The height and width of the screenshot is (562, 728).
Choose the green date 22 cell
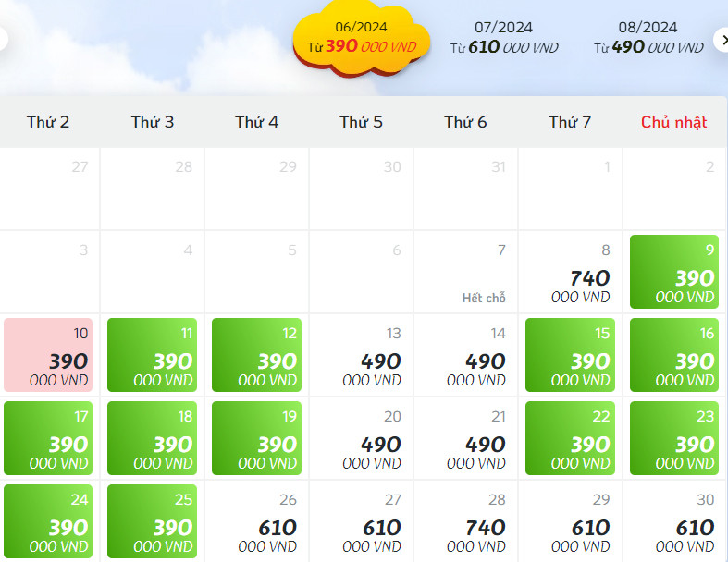click(571, 438)
